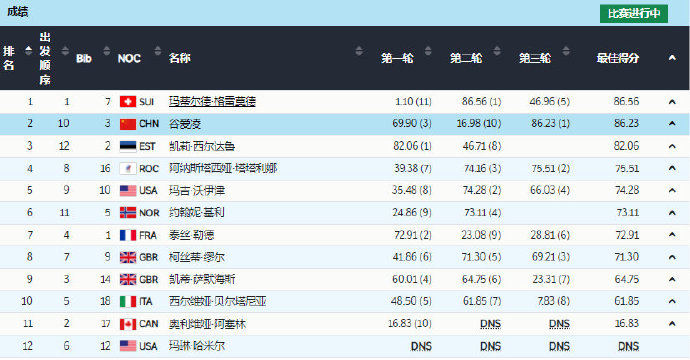Click the Estonia flag icon
The width and height of the screenshot is (690, 360).
tap(128, 146)
